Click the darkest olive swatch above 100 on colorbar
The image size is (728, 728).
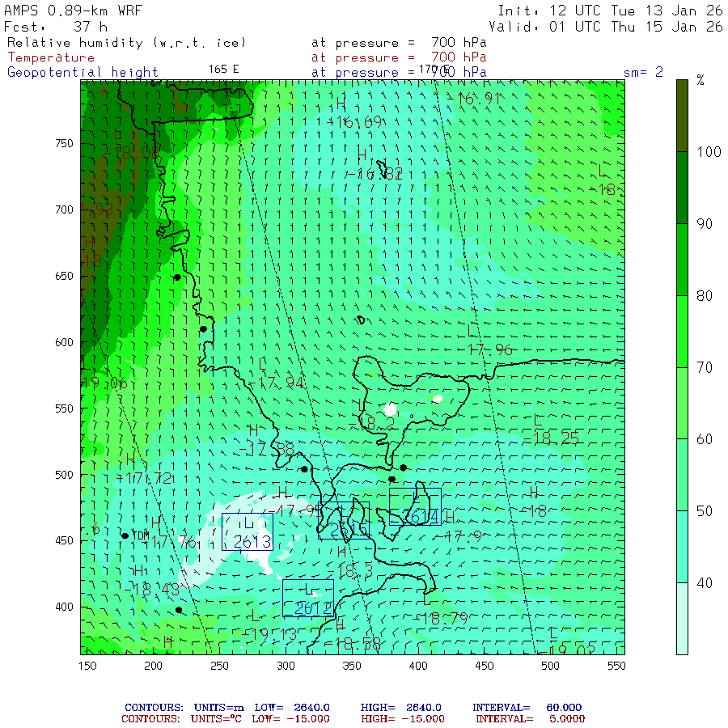[682, 116]
